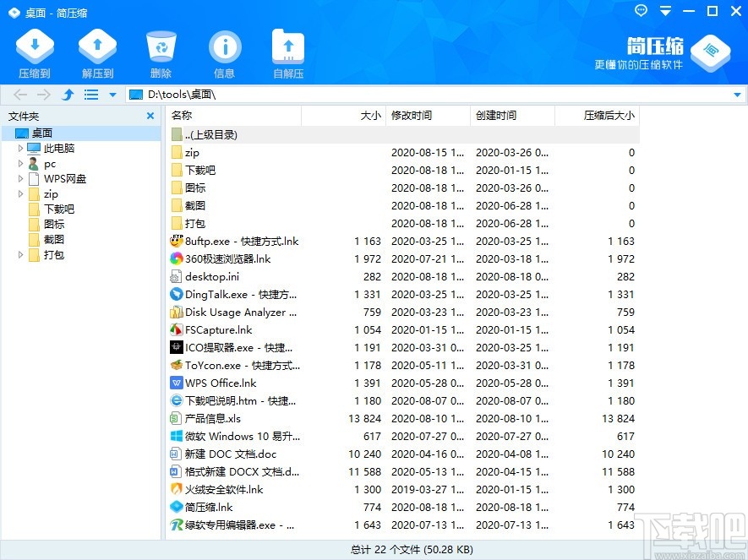Screen dimensions: 748x560
Task: Expand the zip folder in sidebar
Action: coord(19,194)
